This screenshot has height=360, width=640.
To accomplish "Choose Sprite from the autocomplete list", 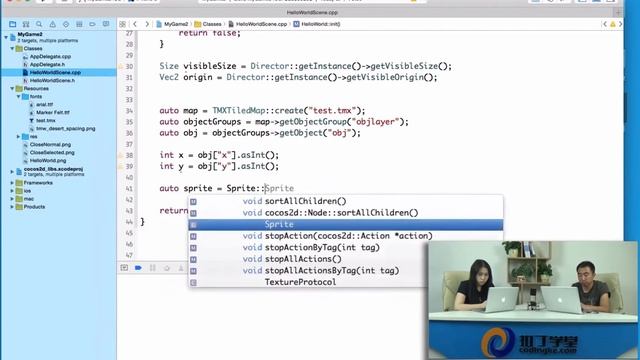I will pos(345,224).
